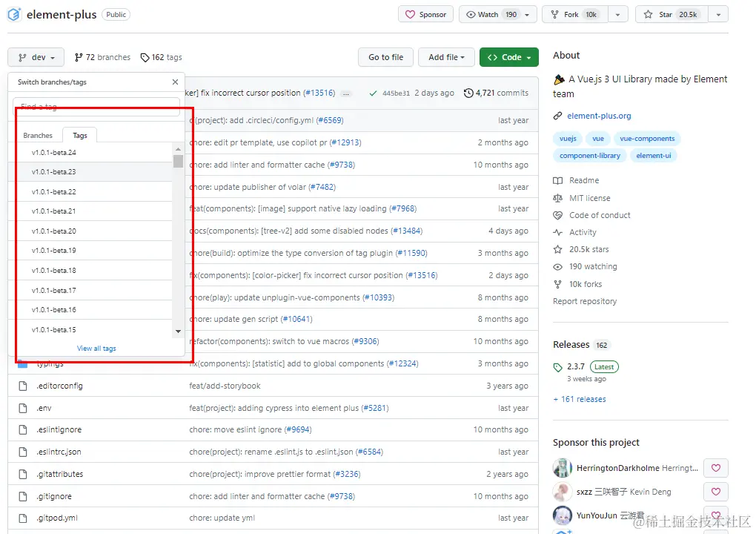
Task: Click the 190 watching eye icon
Action: [558, 267]
